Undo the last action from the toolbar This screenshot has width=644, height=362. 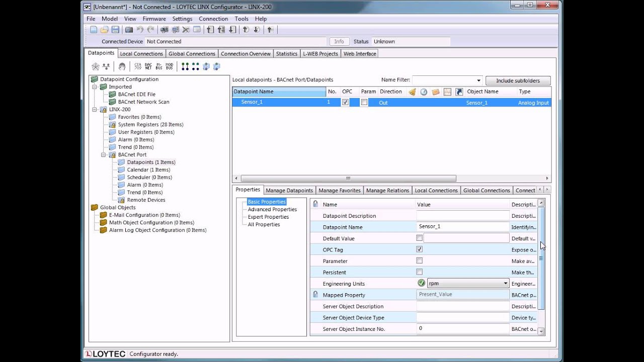tap(140, 30)
